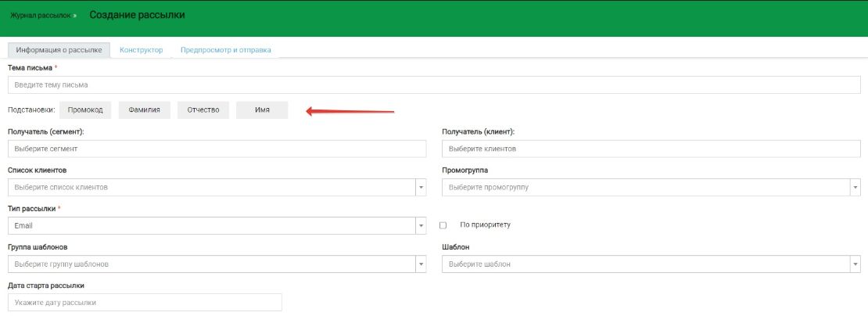Select the Информация о рассылке tab

pyautogui.click(x=59, y=50)
